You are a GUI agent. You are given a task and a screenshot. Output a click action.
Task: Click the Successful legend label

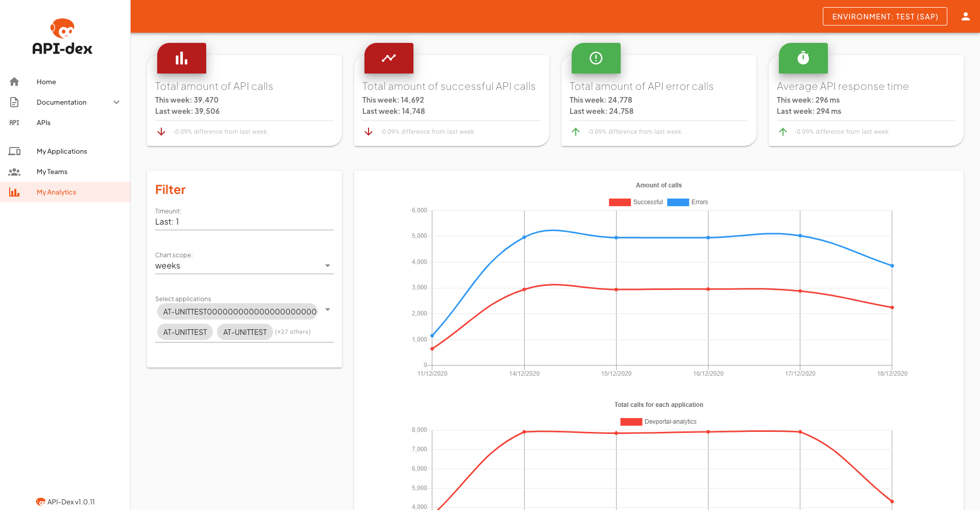click(648, 202)
